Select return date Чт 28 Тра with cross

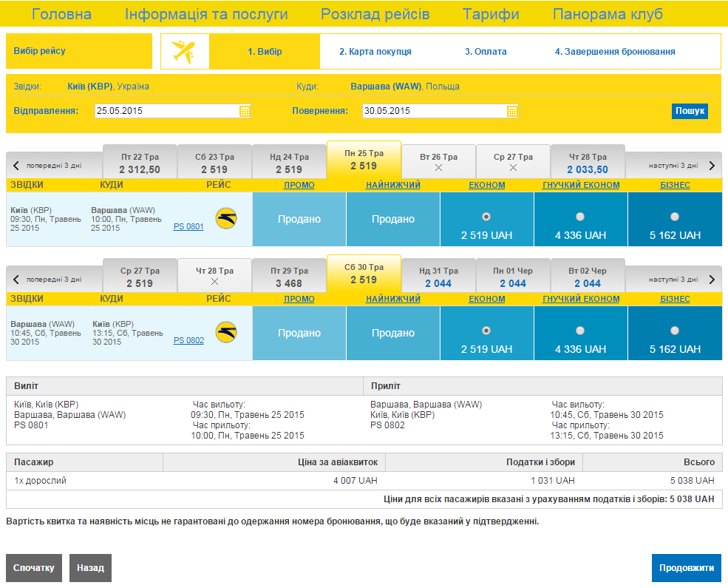tap(214, 276)
